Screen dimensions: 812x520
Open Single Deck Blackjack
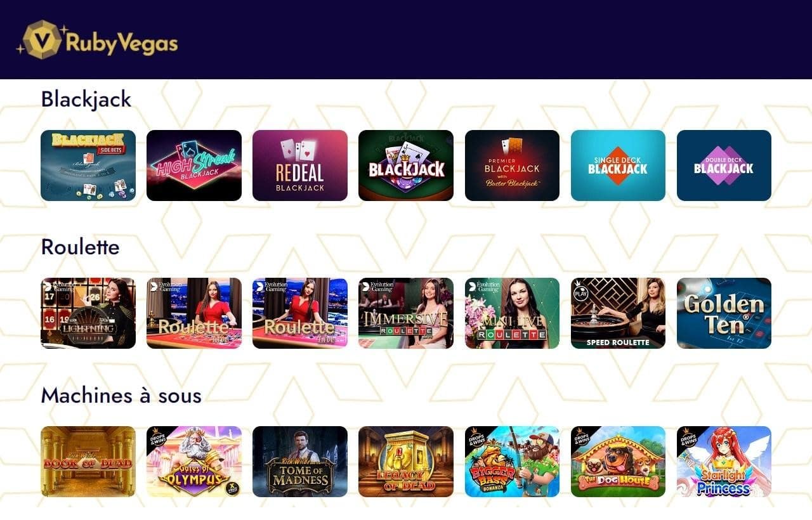click(618, 166)
